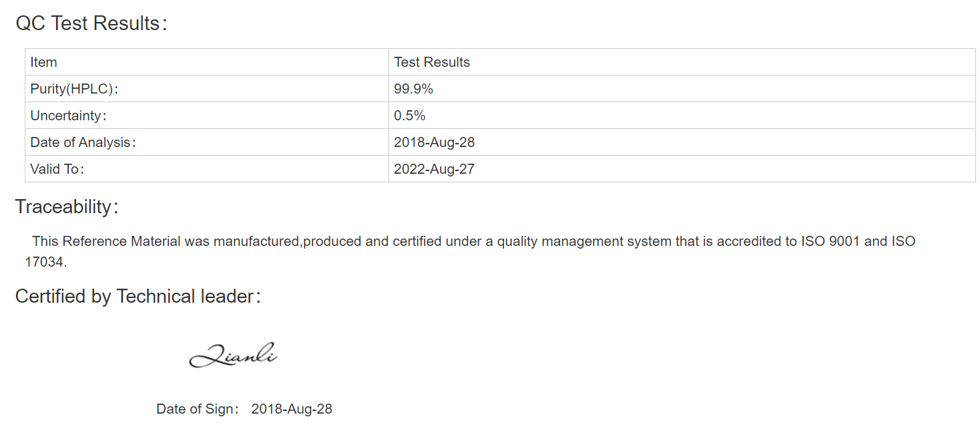
Task: Select the Item column header cell
Action: [207, 62]
